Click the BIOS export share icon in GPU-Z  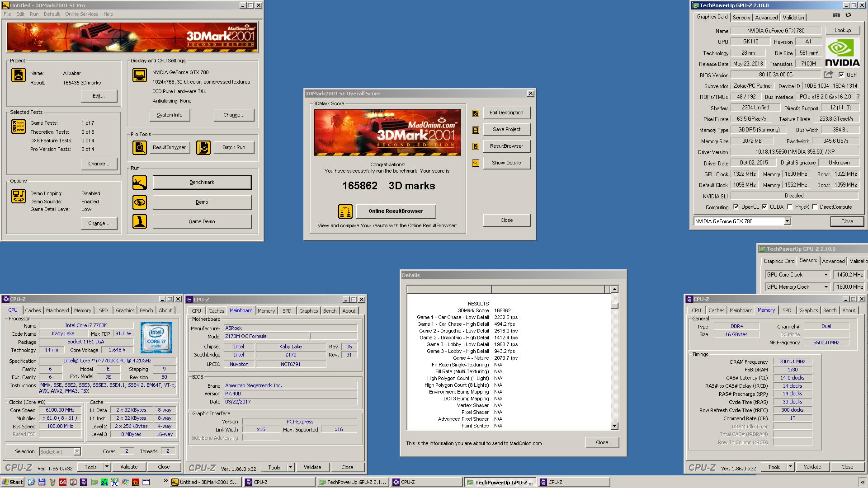828,75
